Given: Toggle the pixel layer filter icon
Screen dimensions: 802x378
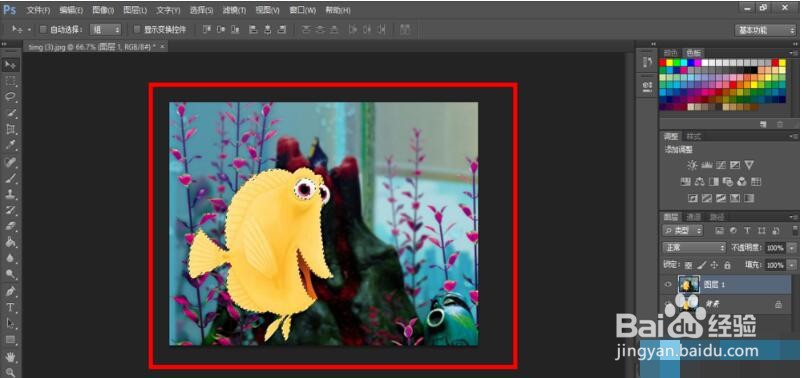Looking at the screenshot, I should 719,231.
